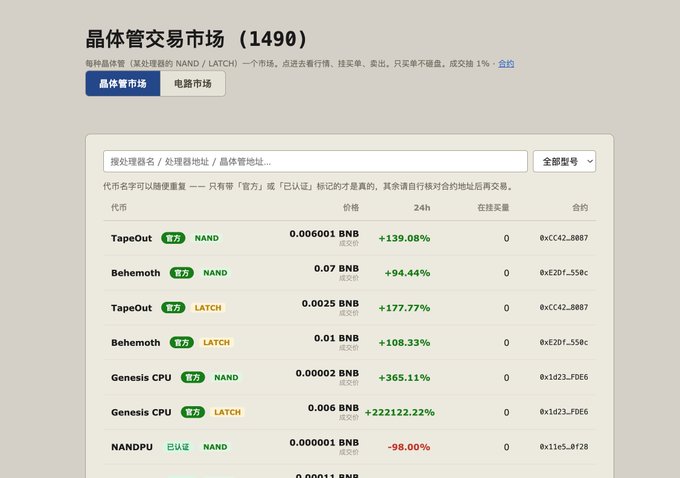The width and height of the screenshot is (680, 478).
Task: Click the price 0.01 BNB
Action: [337, 338]
